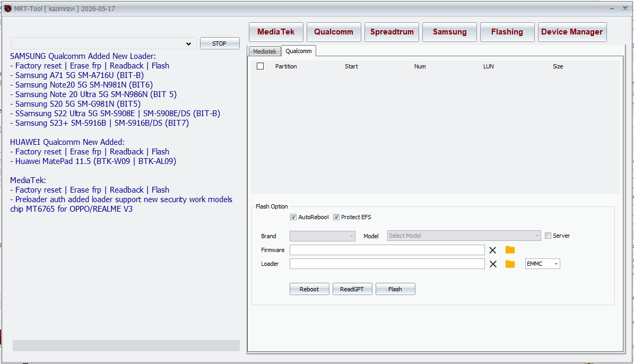This screenshot has height=364, width=634.
Task: Toggle the AutoReboot checkbox
Action: (293, 217)
